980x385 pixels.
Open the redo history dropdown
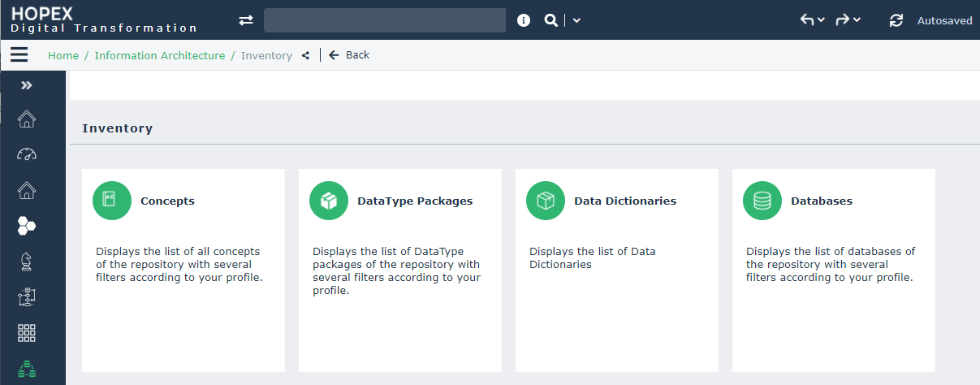pyautogui.click(x=848, y=20)
